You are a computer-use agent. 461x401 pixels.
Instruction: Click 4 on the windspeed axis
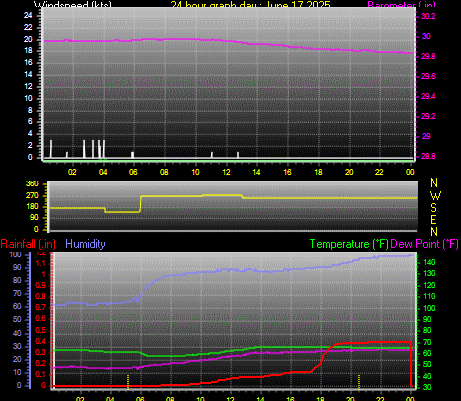[30, 134]
